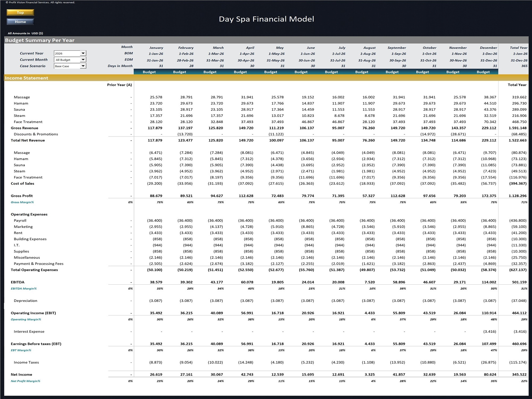Open the Current Month dropdown arrow
The height and width of the screenshot is (399, 532).
pyautogui.click(x=83, y=60)
